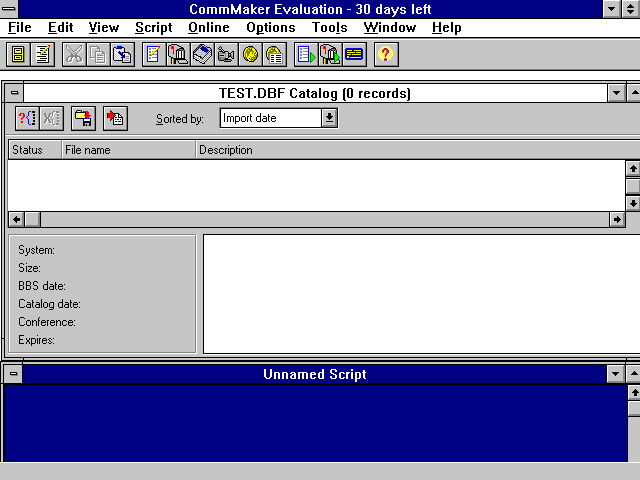The height and width of the screenshot is (480, 640).
Task: Click the folder save icon in catalog toolbar
Action: (x=83, y=118)
